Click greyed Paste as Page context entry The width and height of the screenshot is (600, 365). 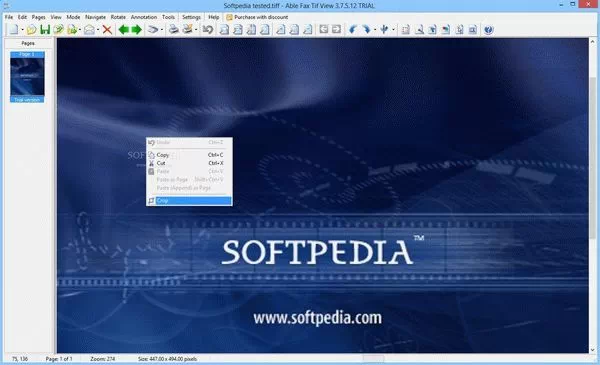click(x=189, y=179)
